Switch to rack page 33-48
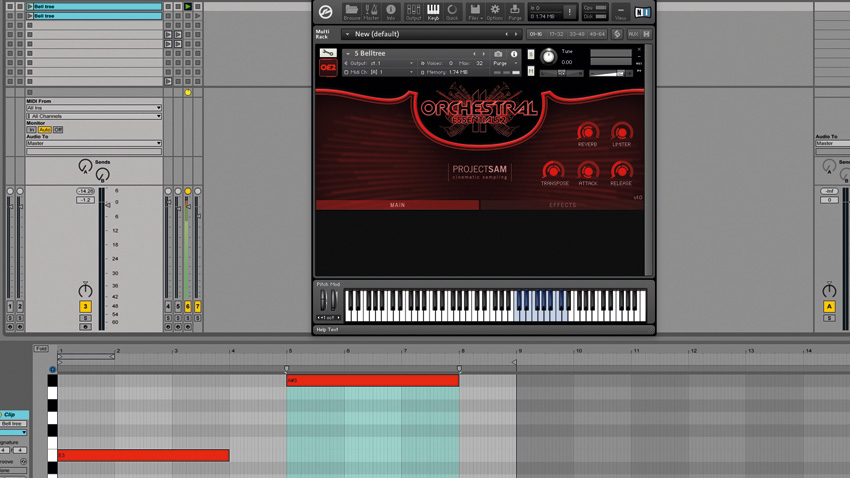 click(577, 34)
